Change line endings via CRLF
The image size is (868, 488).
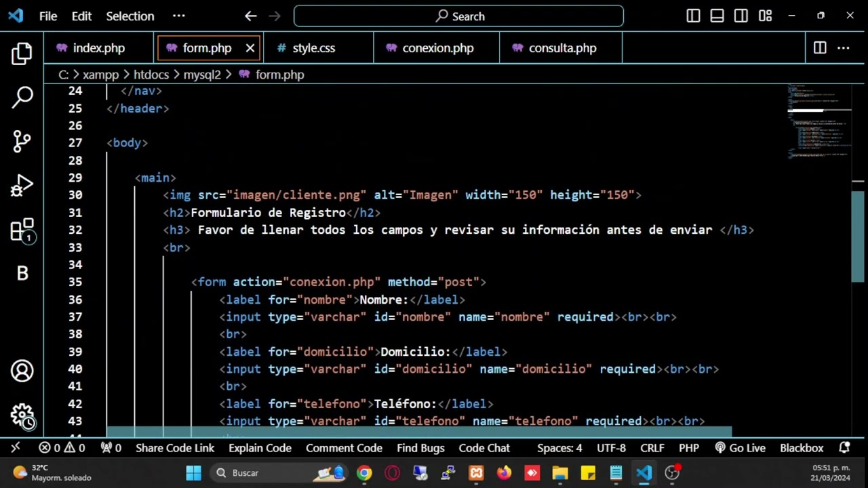652,447
